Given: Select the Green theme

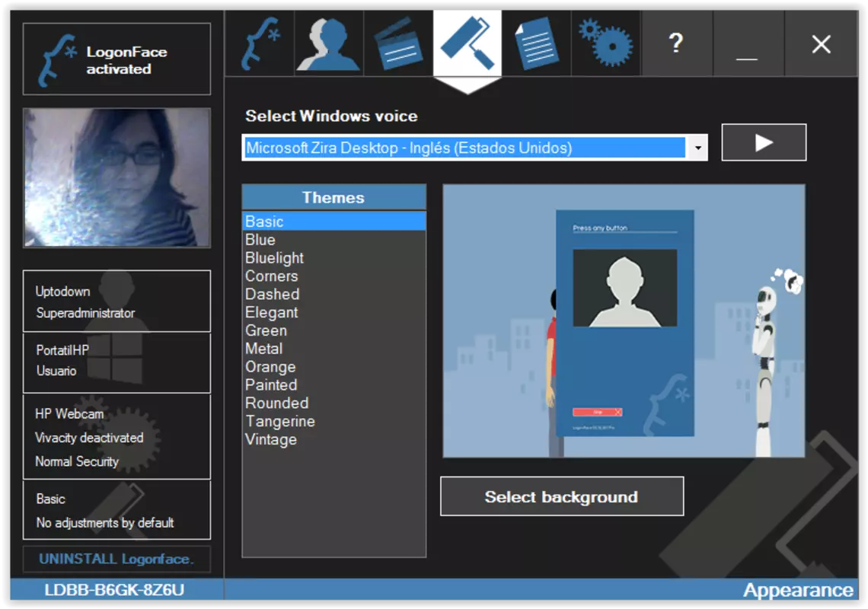Looking at the screenshot, I should [x=333, y=330].
